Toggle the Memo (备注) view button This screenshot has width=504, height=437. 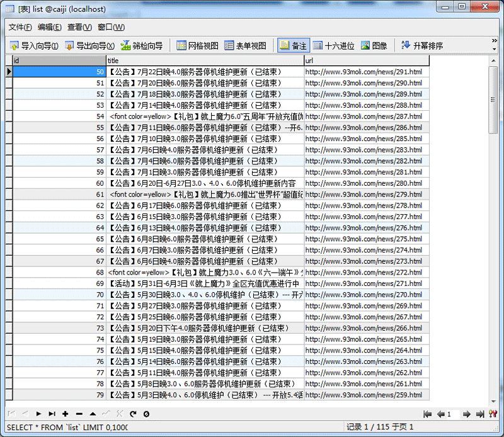pos(294,45)
